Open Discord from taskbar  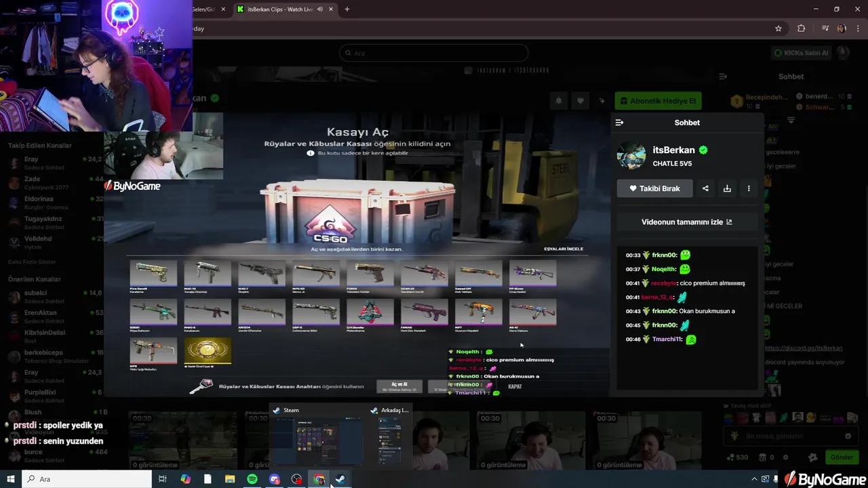(x=275, y=479)
